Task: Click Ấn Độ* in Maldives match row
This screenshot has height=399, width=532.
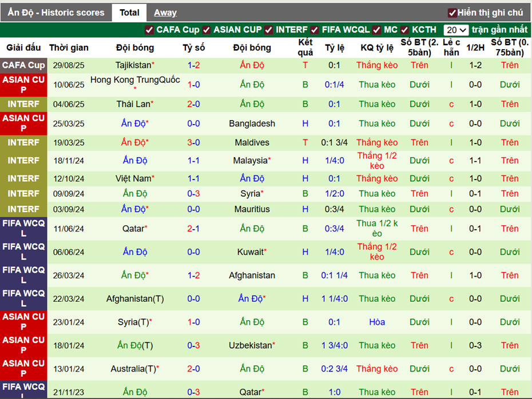Action: (134, 142)
